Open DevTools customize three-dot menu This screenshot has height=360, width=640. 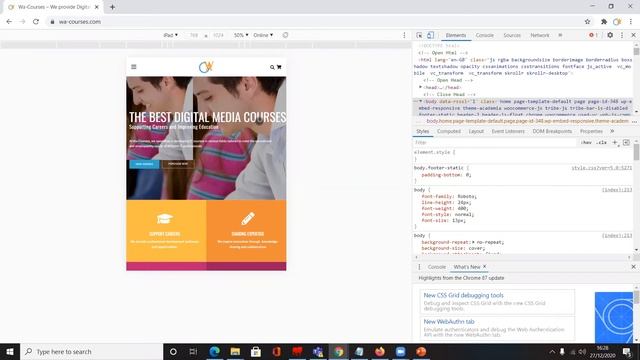622,35
